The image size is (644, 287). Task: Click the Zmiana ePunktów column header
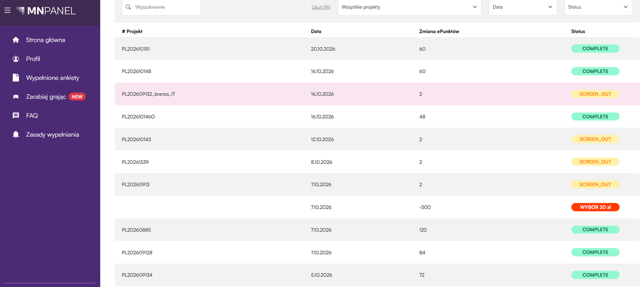(439, 31)
